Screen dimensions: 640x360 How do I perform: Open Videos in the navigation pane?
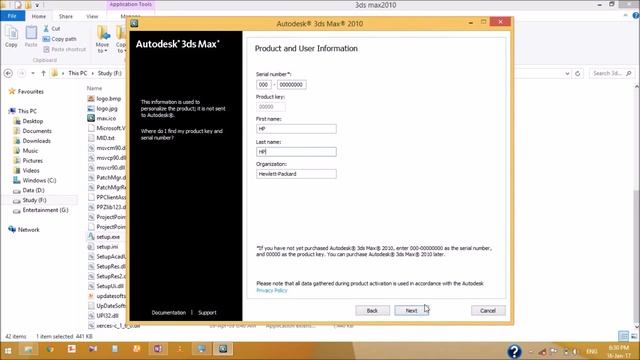(x=31, y=171)
